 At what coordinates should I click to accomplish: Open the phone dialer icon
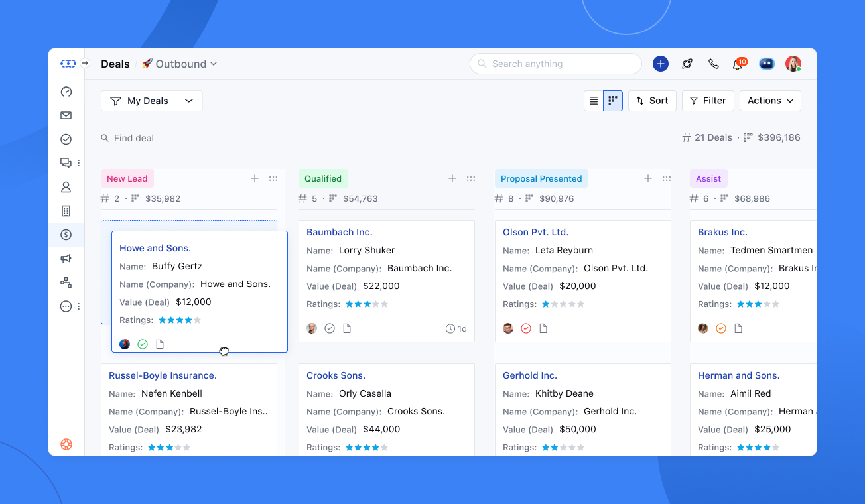point(713,64)
